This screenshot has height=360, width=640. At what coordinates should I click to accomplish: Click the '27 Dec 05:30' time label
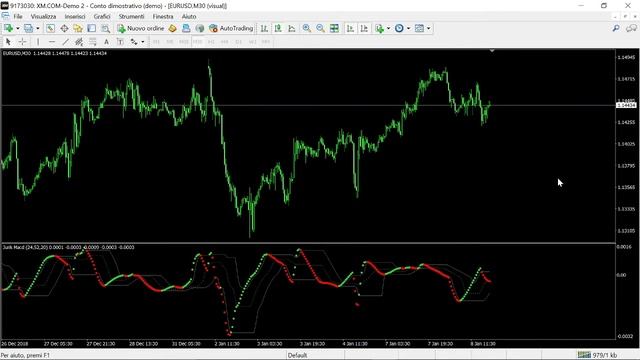pyautogui.click(x=58, y=344)
